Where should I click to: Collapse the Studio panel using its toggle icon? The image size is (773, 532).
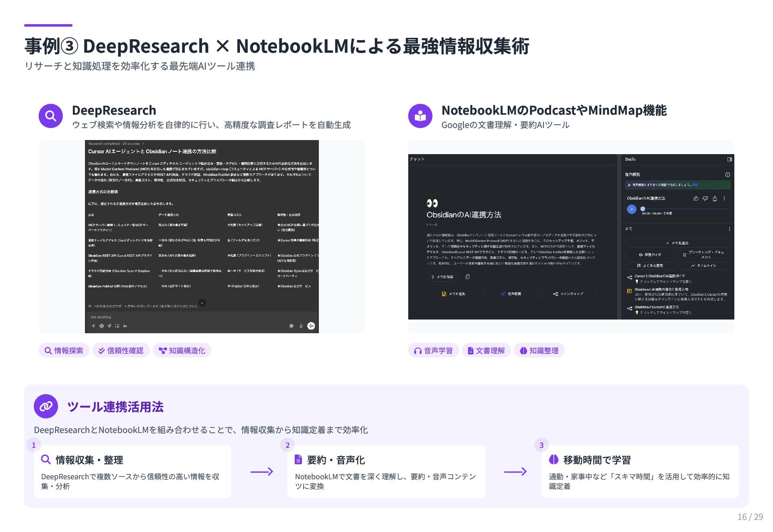[730, 159]
